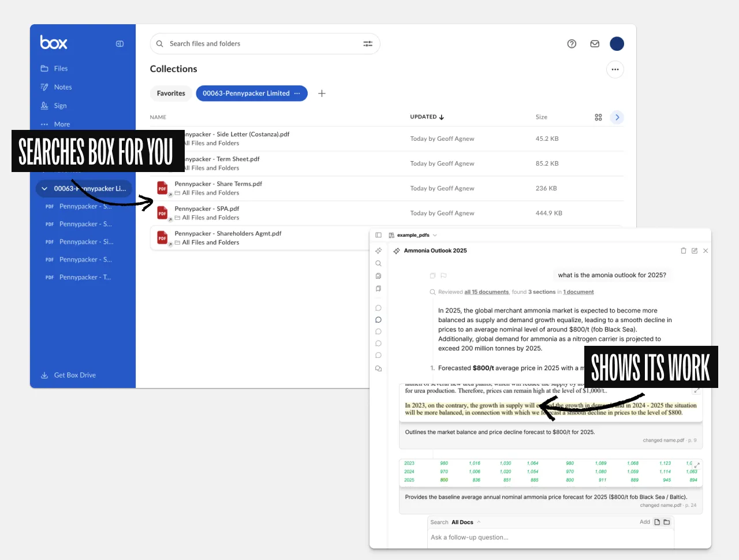Viewport: 739px width, 560px height.
Task: Expand the ammonia price table citation preview
Action: point(696,465)
